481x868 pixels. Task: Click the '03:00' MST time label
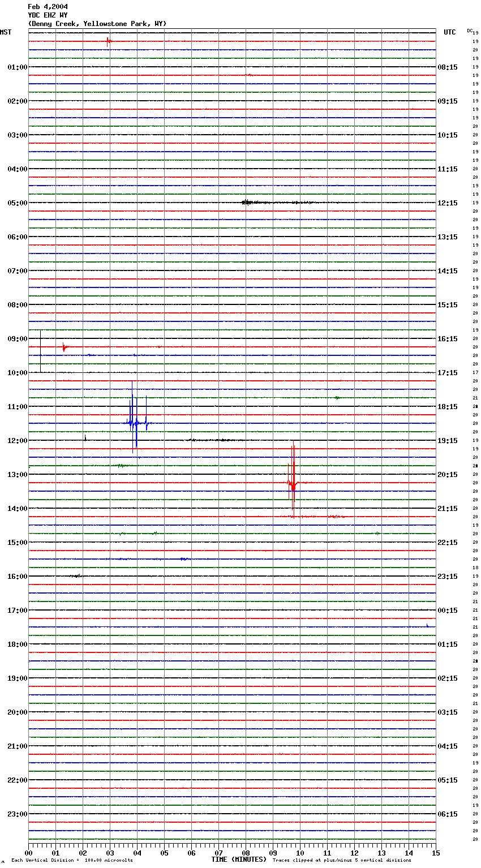[x=18, y=135]
